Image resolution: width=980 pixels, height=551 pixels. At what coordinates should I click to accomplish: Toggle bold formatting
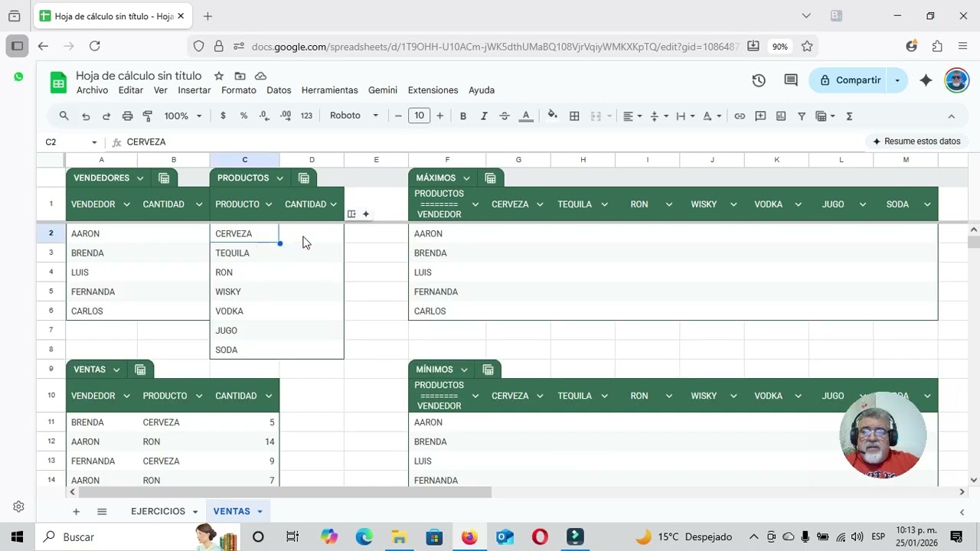[462, 116]
